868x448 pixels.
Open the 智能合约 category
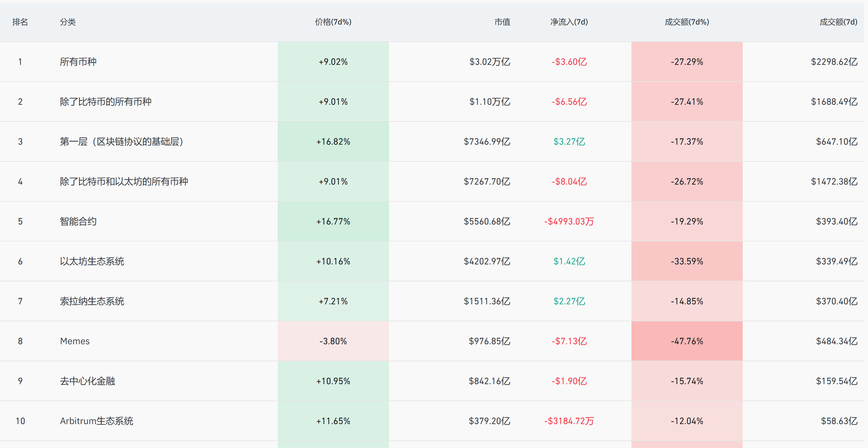[x=78, y=221]
